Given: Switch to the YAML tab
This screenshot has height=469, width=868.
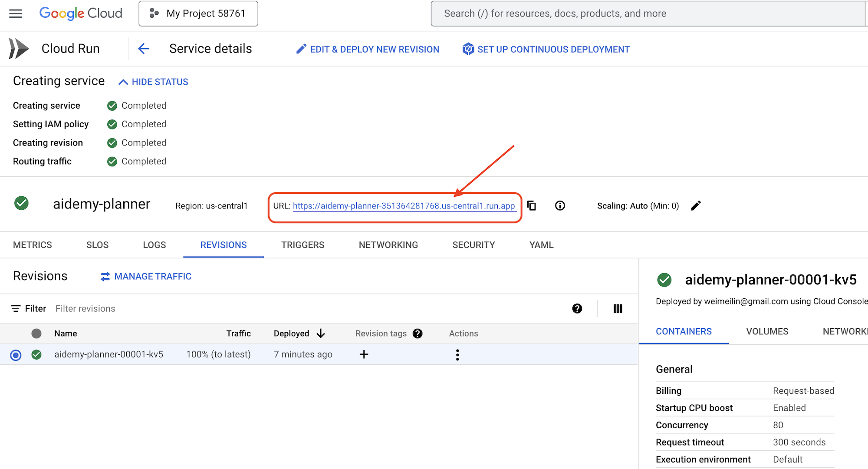Looking at the screenshot, I should [541, 244].
